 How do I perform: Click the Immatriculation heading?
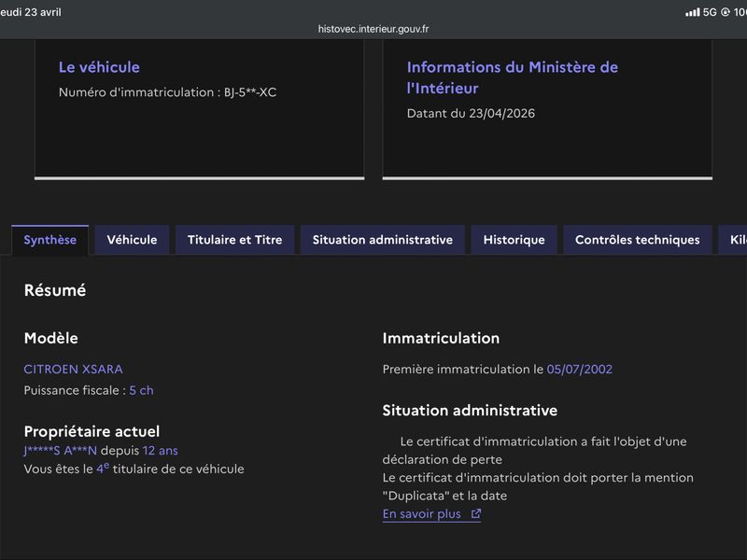pos(441,338)
